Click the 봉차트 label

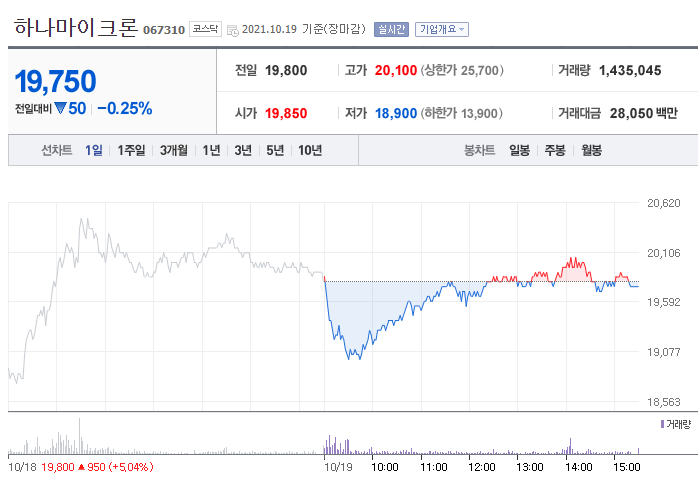[x=479, y=150]
